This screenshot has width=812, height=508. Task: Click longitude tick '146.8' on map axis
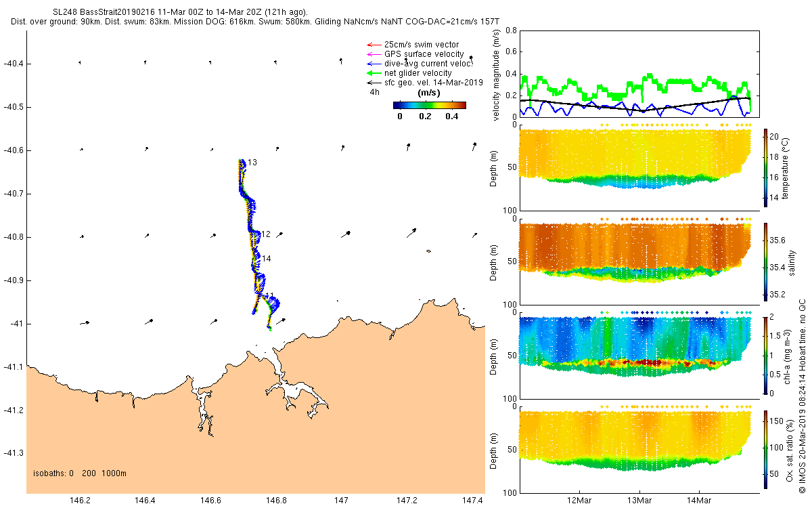pyautogui.click(x=276, y=500)
